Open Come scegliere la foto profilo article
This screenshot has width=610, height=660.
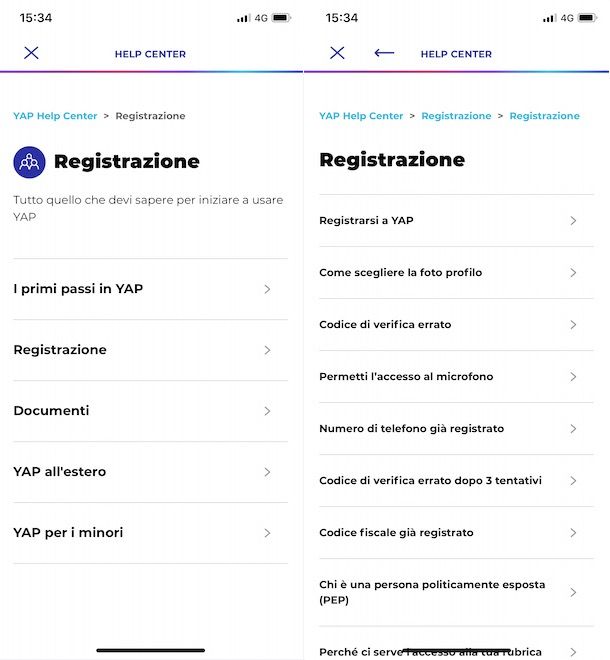[x=456, y=273]
